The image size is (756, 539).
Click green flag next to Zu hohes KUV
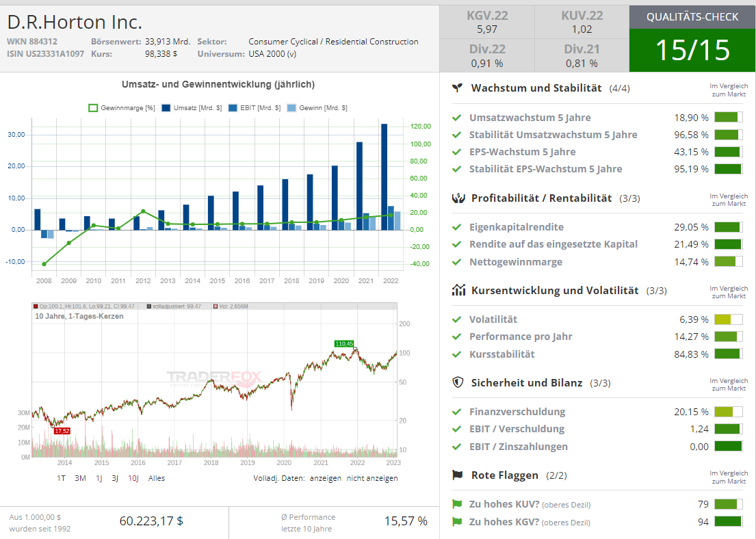click(x=457, y=505)
